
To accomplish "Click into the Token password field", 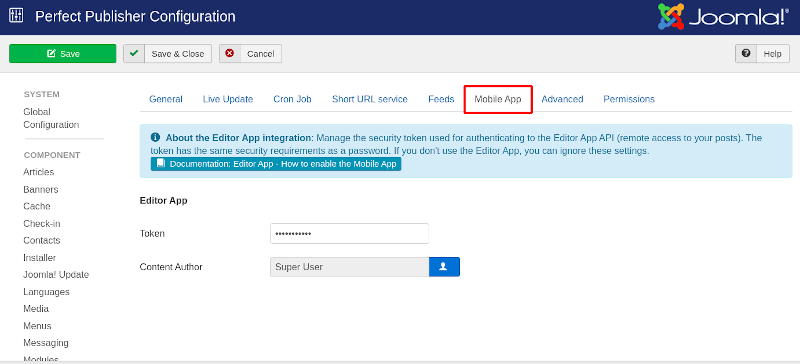I will [349, 234].
